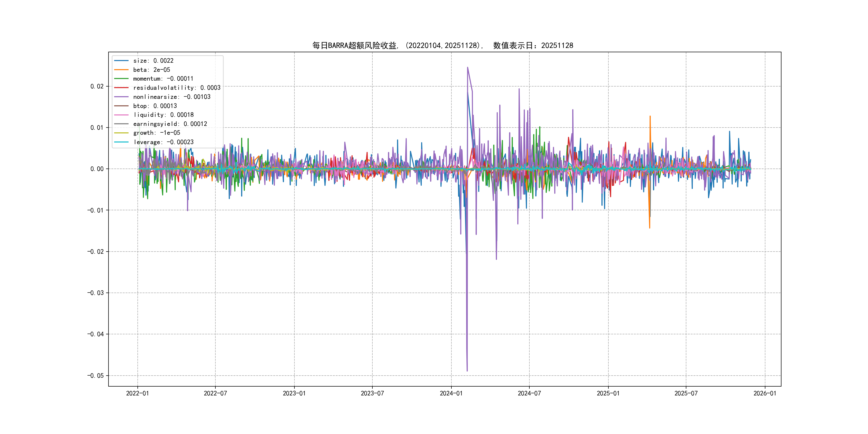Click the purple spike bottom near -0.05
The height and width of the screenshot is (434, 868).
point(467,370)
